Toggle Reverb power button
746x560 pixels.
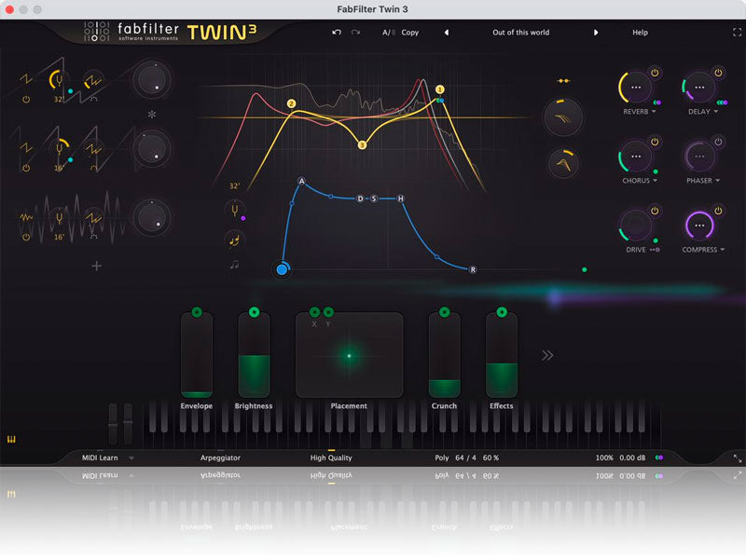pyautogui.click(x=655, y=73)
